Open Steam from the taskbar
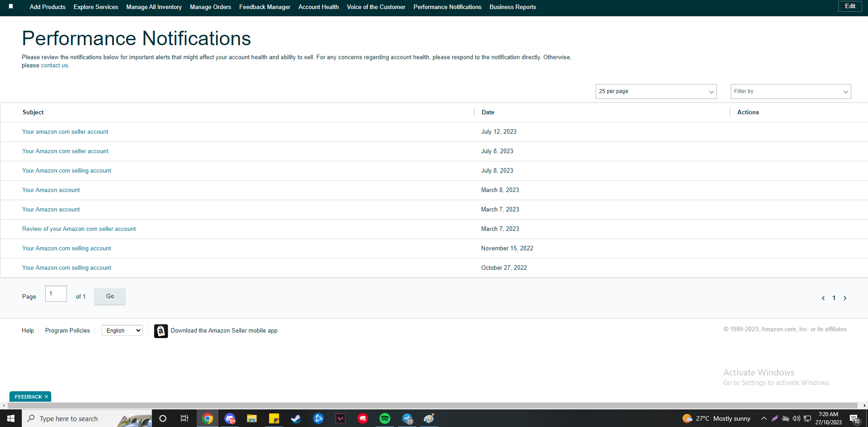Image resolution: width=868 pixels, height=427 pixels. [x=296, y=418]
